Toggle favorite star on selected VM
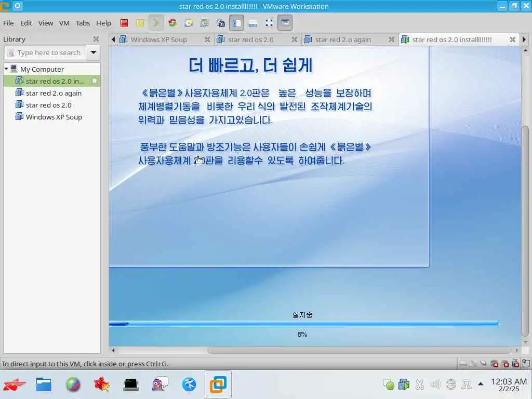This screenshot has width=532, height=399. coord(95,81)
